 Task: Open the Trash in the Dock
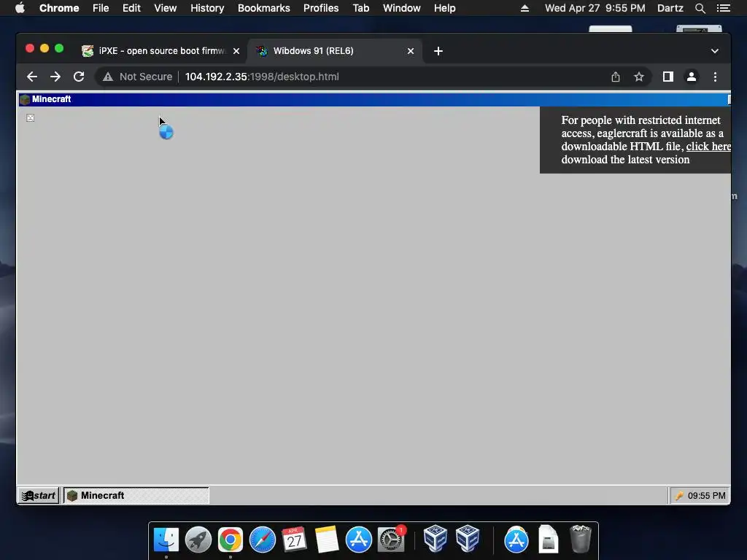click(580, 539)
